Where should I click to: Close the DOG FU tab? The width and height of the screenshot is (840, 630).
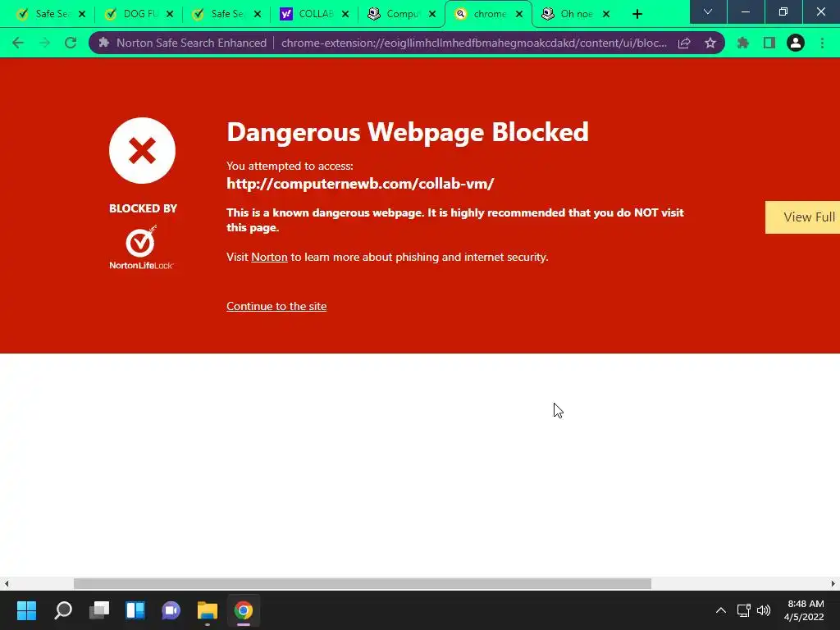[x=170, y=15]
